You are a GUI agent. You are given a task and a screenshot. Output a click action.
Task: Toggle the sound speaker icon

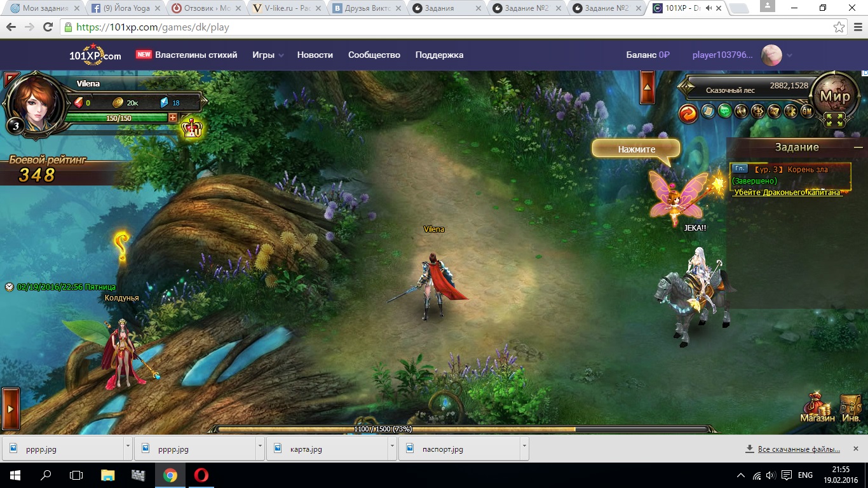point(741,111)
